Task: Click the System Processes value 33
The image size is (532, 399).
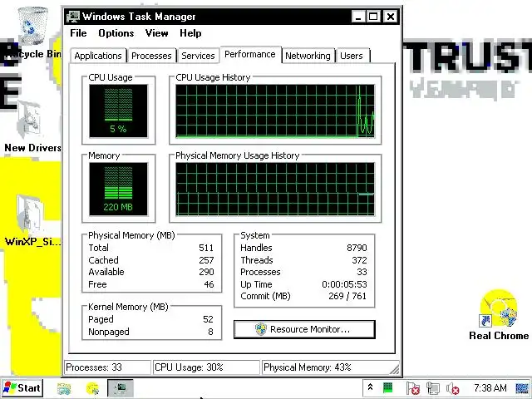Action: tap(362, 272)
